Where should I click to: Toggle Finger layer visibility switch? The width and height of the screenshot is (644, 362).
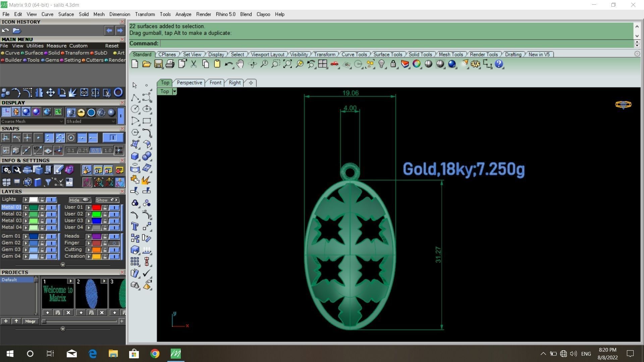114,243
